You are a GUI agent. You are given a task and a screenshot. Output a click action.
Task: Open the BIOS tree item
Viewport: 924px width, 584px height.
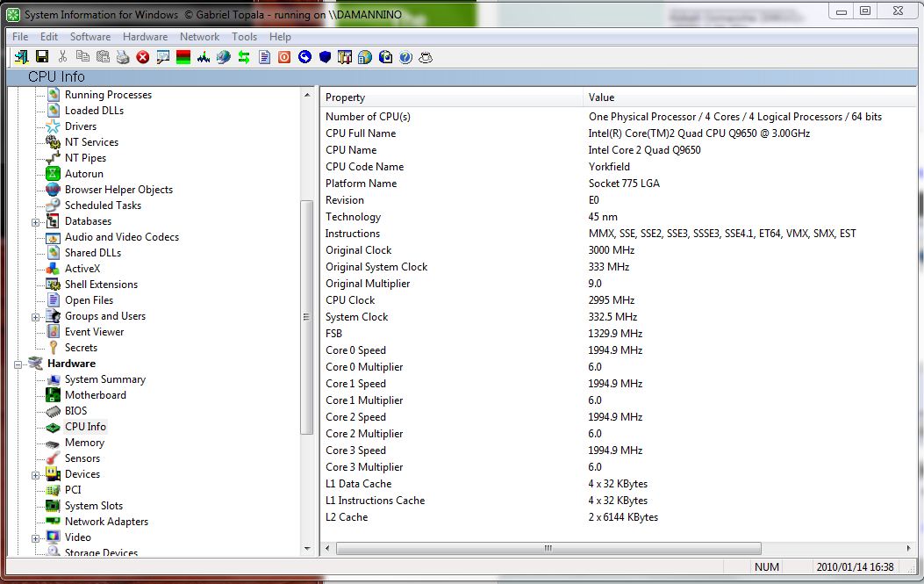[75, 411]
